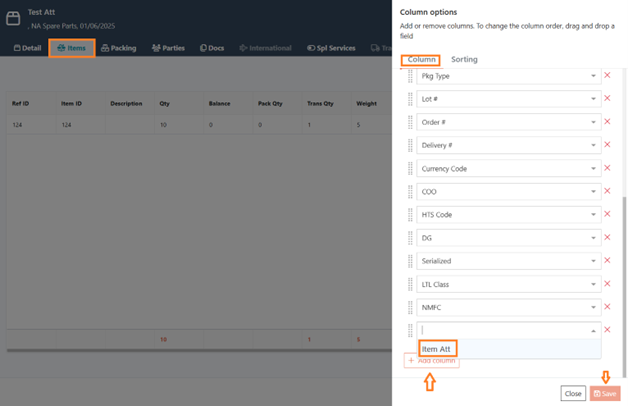
Task: Open the Items tab
Action: 72,48
